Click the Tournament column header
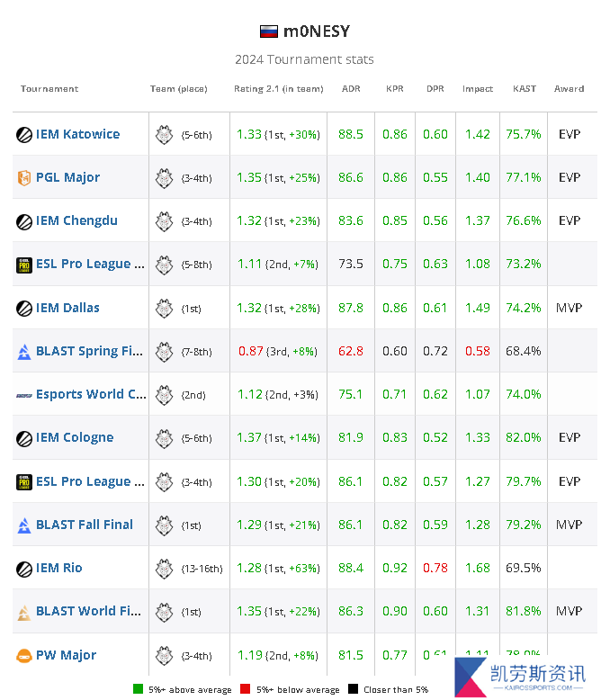 pos(49,89)
